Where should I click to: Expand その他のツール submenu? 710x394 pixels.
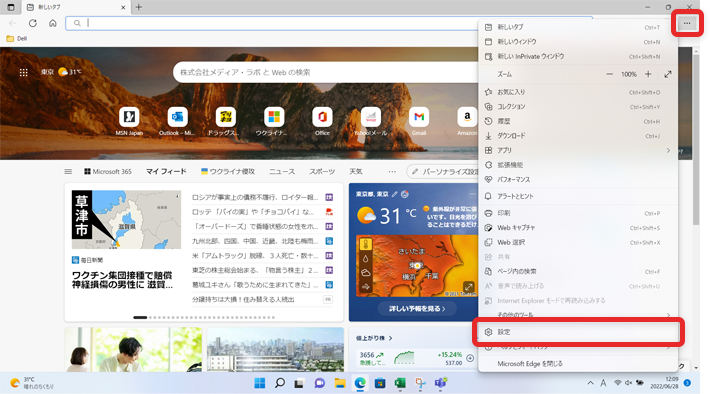[x=578, y=314]
